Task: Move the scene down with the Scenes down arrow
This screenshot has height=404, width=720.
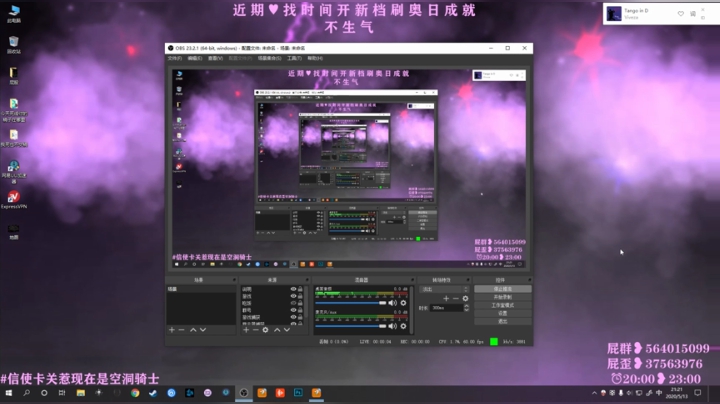Action: [203, 330]
